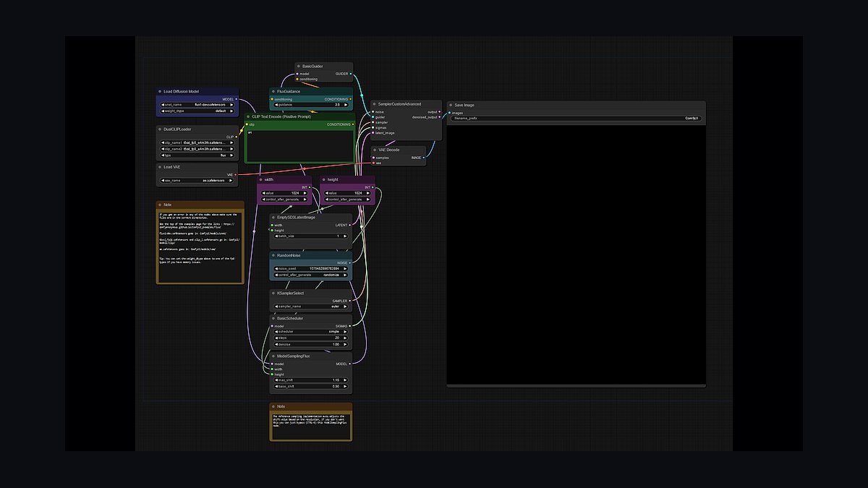Increase max_shift in ModelSamplingFlux

(x=346, y=380)
